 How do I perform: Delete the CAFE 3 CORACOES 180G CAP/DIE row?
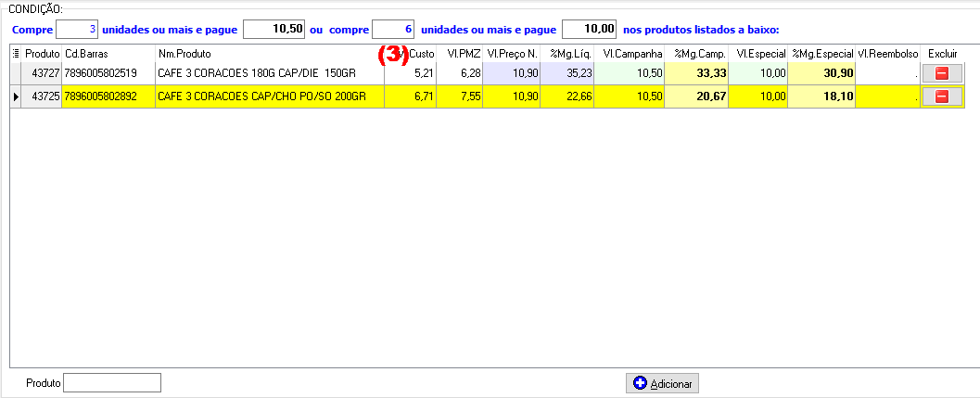tap(942, 73)
